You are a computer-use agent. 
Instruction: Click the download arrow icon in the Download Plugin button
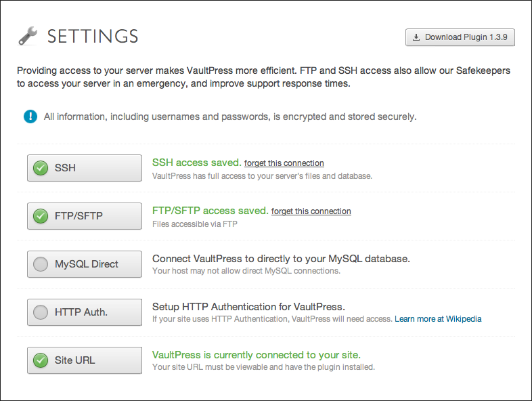pos(416,37)
